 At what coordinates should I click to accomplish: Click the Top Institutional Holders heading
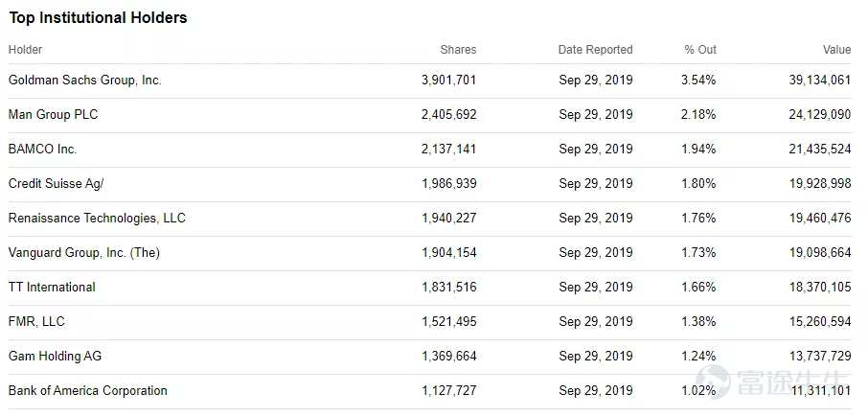(x=98, y=18)
